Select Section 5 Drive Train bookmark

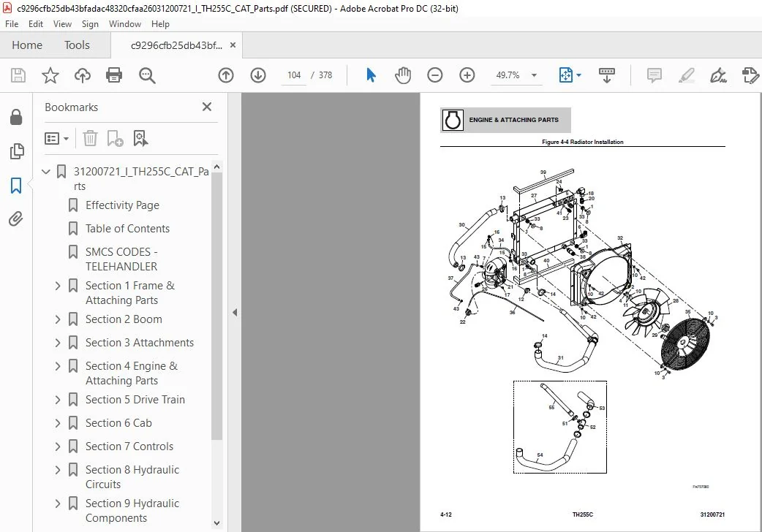(135, 399)
